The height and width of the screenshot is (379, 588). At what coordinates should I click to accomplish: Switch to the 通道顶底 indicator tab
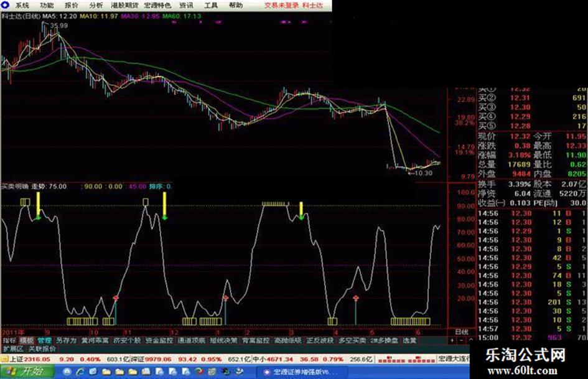pyautogui.click(x=192, y=340)
